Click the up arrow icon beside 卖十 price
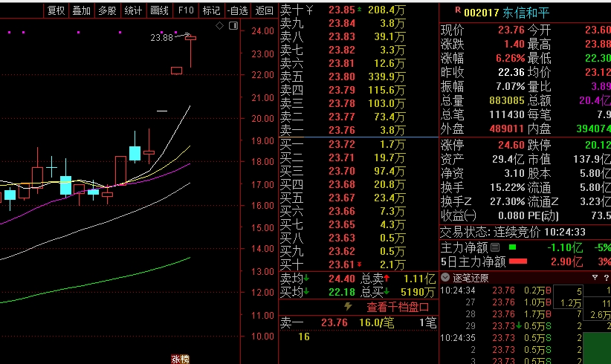The image size is (611, 364). (361, 10)
